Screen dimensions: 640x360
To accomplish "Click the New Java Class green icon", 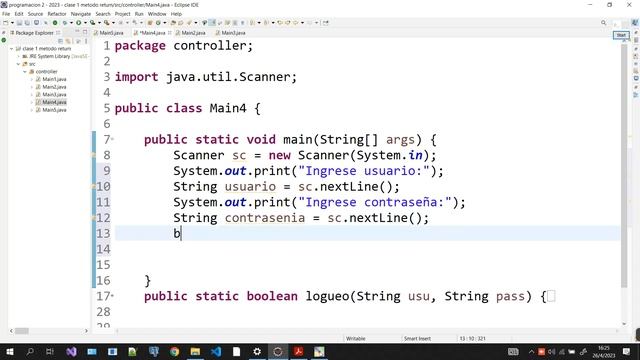I will (x=158, y=23).
